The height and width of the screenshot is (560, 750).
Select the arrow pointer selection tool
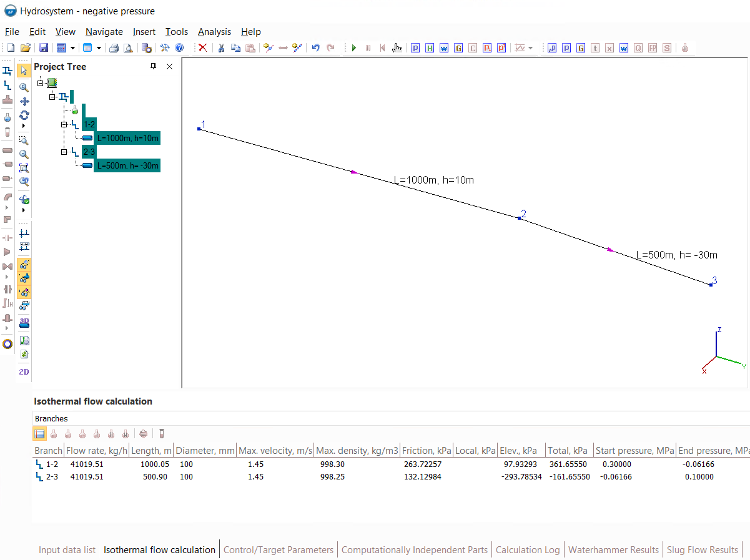tap(24, 71)
